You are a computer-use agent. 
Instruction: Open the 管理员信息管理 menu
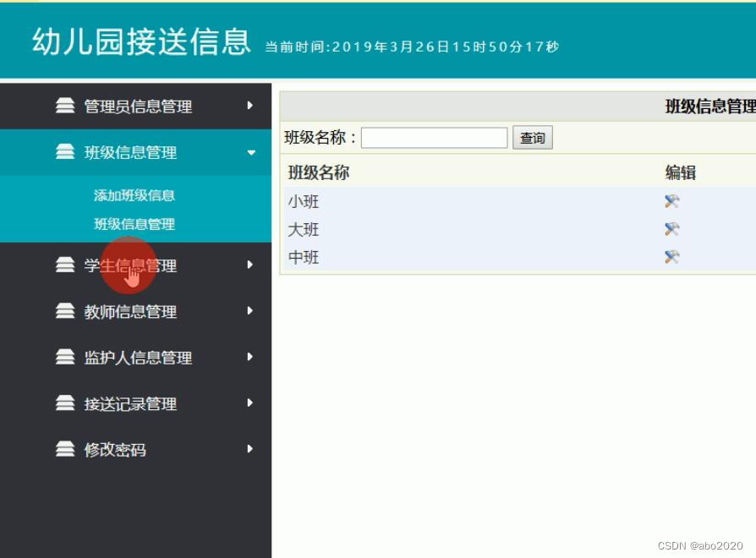135,106
